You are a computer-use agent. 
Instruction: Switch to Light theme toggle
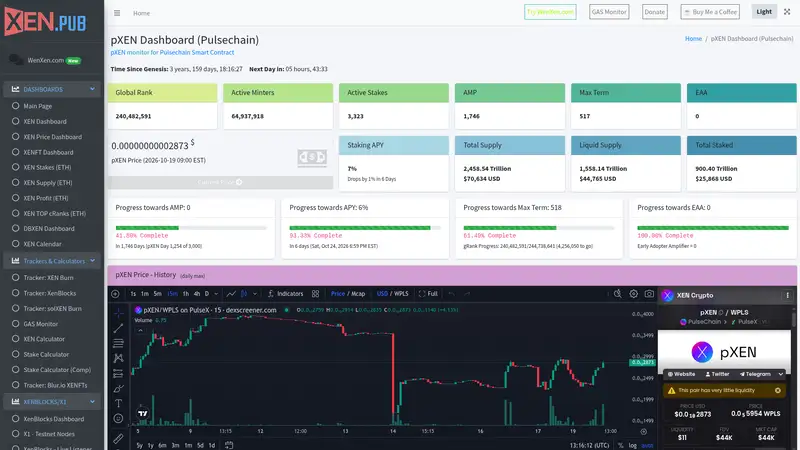click(764, 12)
